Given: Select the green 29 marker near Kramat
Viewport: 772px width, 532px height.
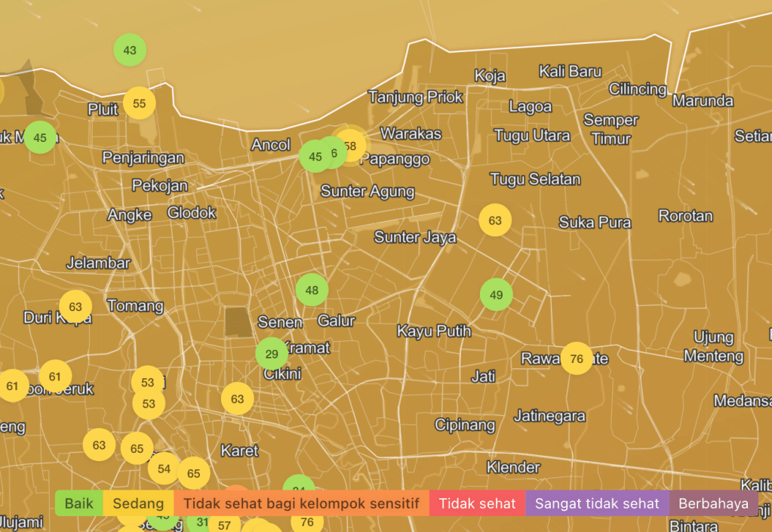Looking at the screenshot, I should (272, 354).
